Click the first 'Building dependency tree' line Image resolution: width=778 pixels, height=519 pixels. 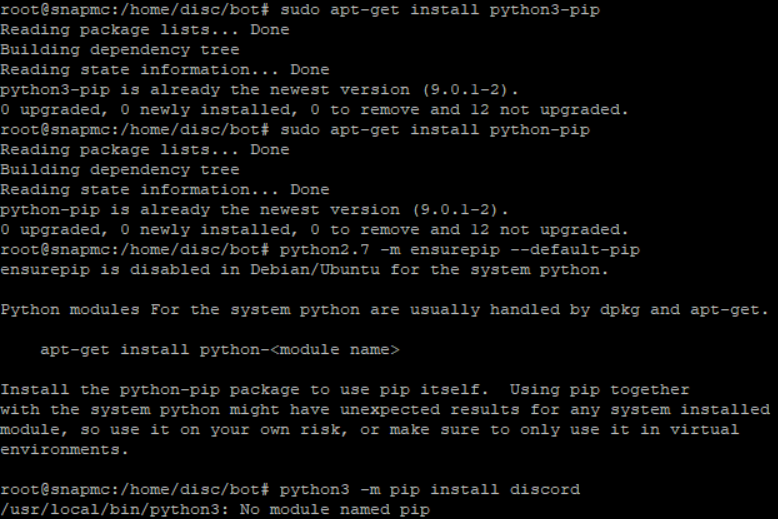pyautogui.click(x=120, y=50)
